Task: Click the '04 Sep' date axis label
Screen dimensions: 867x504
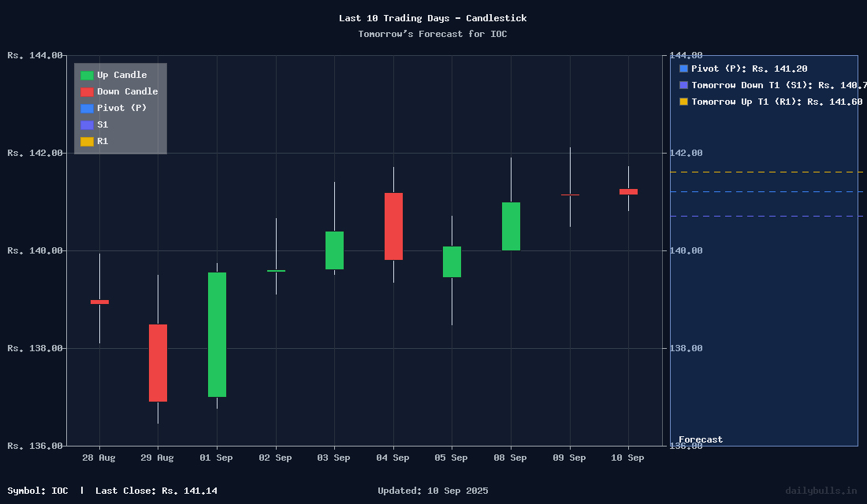Action: pos(393,458)
